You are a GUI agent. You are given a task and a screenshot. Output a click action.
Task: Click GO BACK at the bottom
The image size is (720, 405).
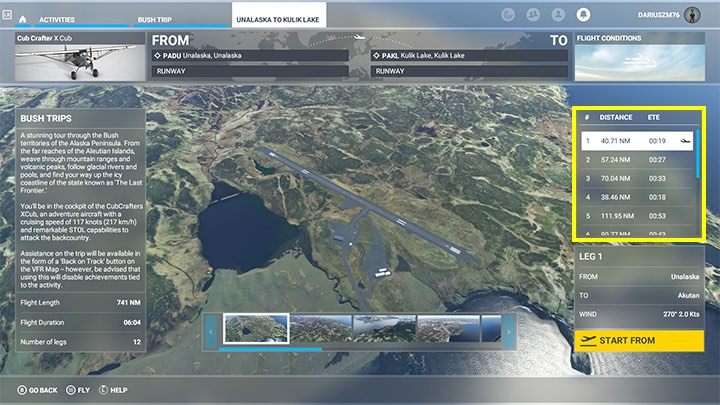point(38,390)
